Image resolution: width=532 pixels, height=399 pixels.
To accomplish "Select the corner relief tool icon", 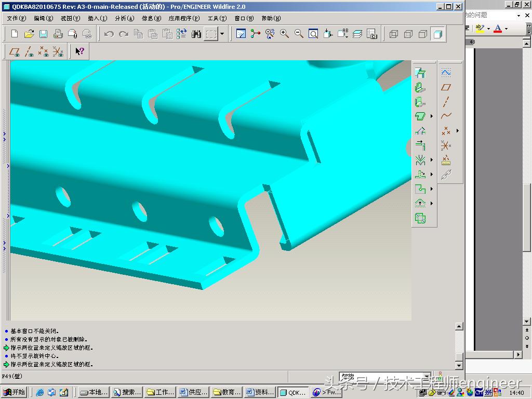I will click(x=420, y=189).
